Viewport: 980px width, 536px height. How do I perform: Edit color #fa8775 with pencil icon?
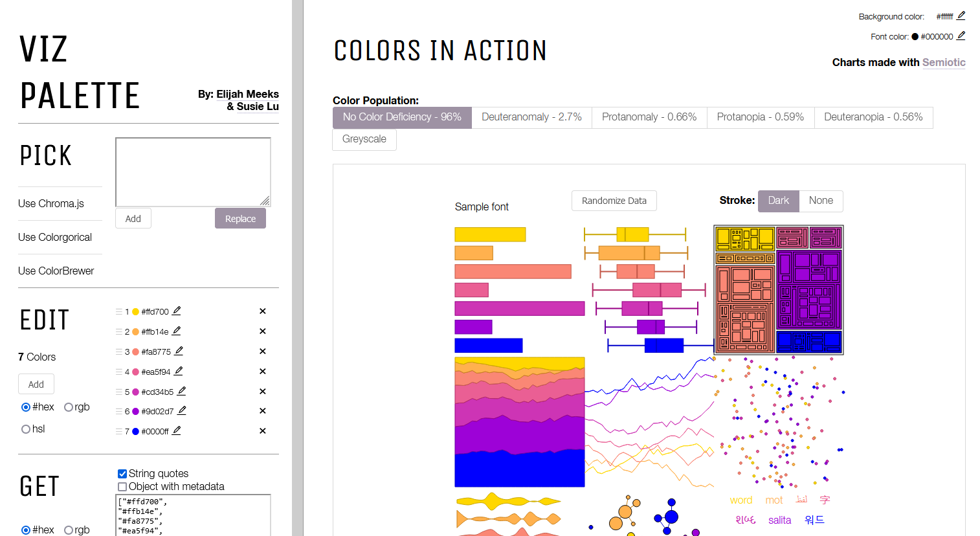(x=179, y=352)
